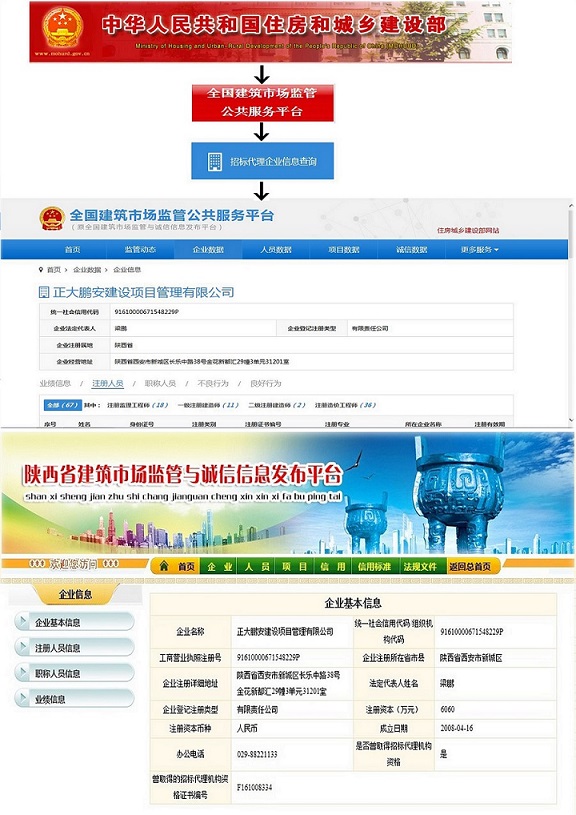
Task: Open 人员数据 in the blue navigation bar
Action: coord(276,249)
